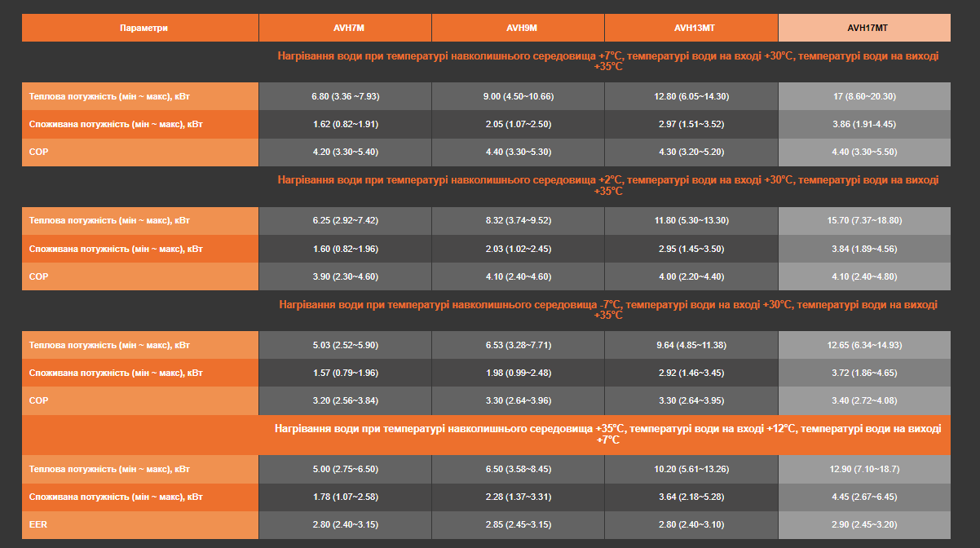Click the orange +35°C ambient section banner
980x548 pixels.
point(607,434)
